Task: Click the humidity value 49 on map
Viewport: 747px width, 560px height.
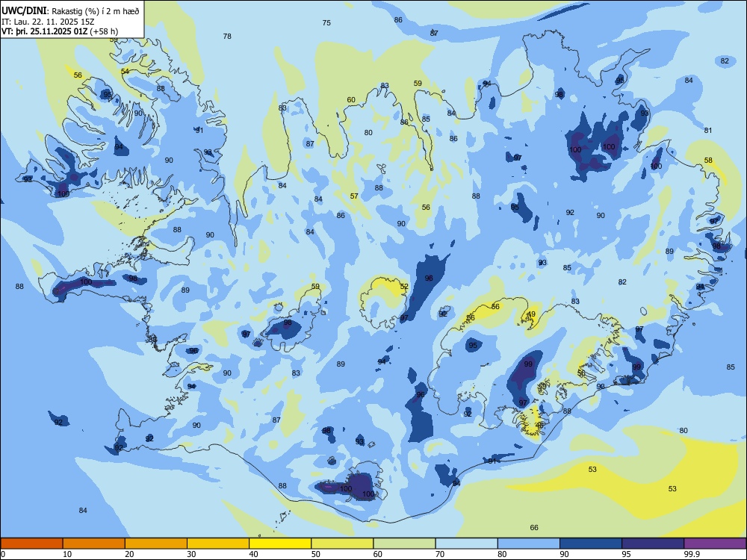Action: 532,314
